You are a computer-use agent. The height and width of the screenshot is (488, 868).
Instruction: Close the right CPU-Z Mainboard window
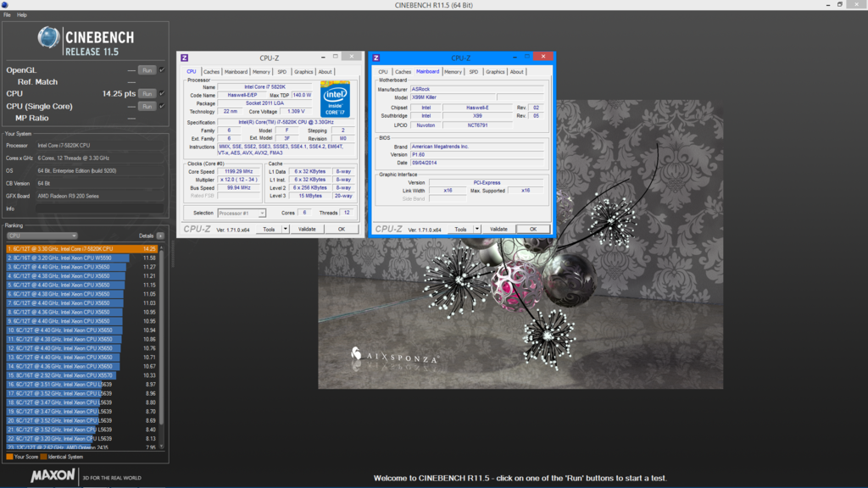coord(543,57)
